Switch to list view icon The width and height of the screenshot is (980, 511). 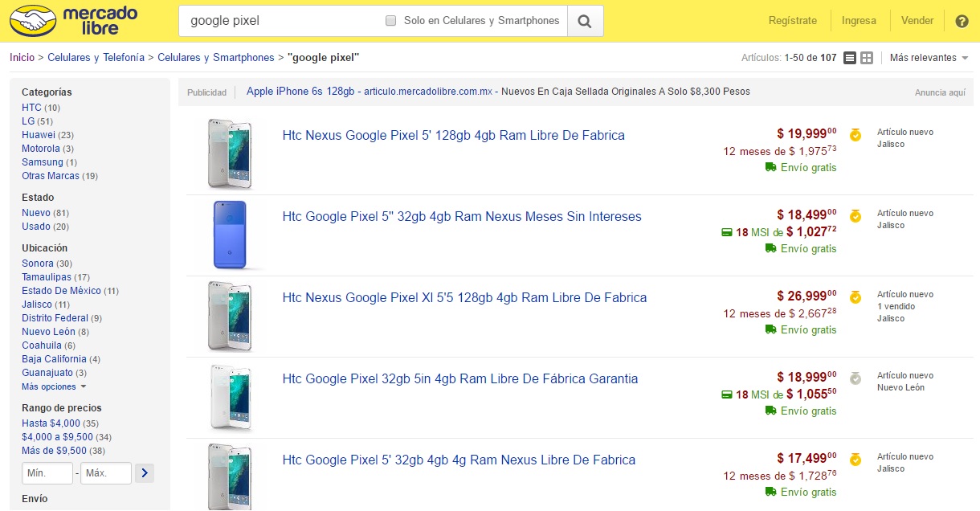850,58
